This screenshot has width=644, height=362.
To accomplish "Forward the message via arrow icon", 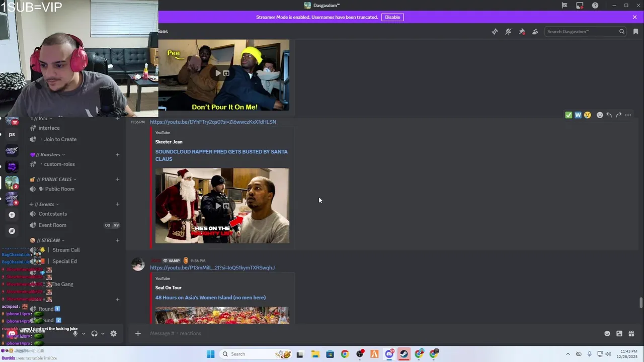I will click(x=618, y=115).
